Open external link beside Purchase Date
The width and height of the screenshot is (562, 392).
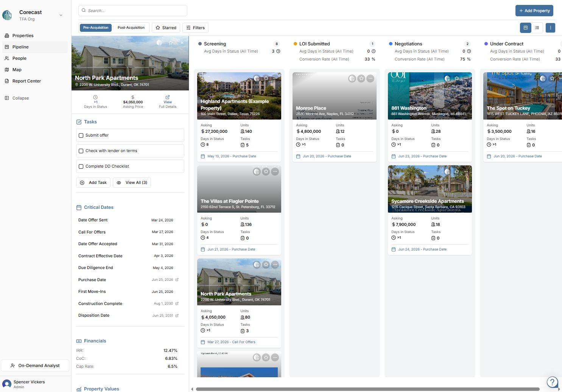[x=177, y=280]
